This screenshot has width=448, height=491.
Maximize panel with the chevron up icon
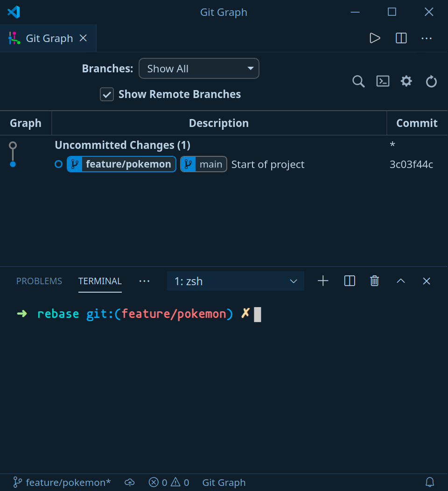click(401, 281)
